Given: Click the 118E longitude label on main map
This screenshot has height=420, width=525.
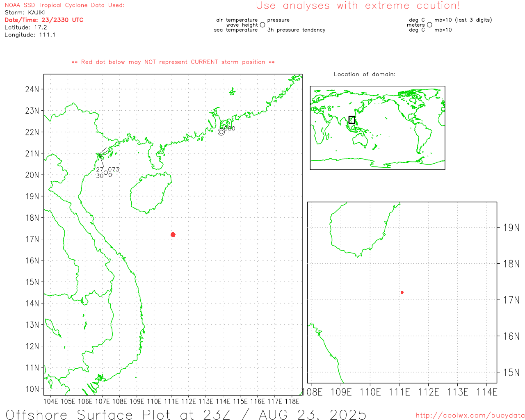Looking at the screenshot, I should 292,401.
